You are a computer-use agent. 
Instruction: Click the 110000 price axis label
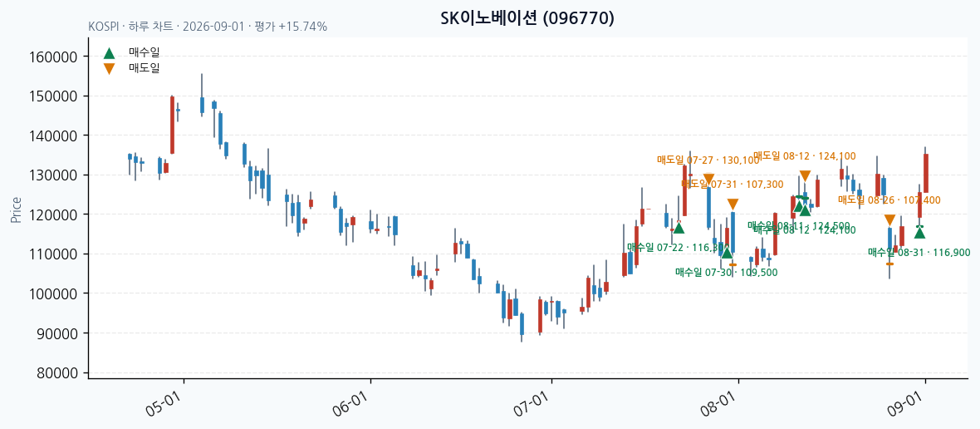pyautogui.click(x=54, y=254)
